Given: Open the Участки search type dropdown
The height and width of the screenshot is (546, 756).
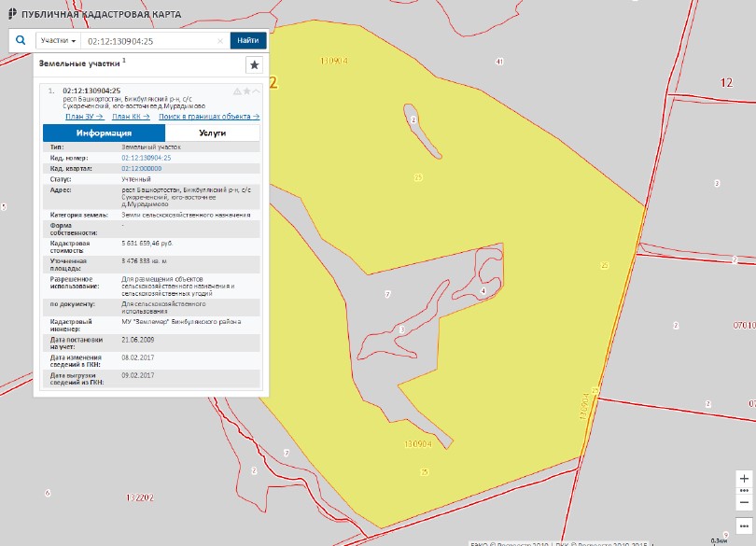Looking at the screenshot, I should [x=58, y=41].
